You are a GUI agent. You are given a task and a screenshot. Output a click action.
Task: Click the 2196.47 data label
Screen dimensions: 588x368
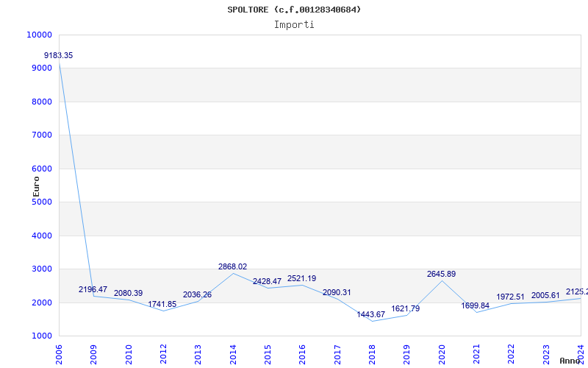[93, 289]
